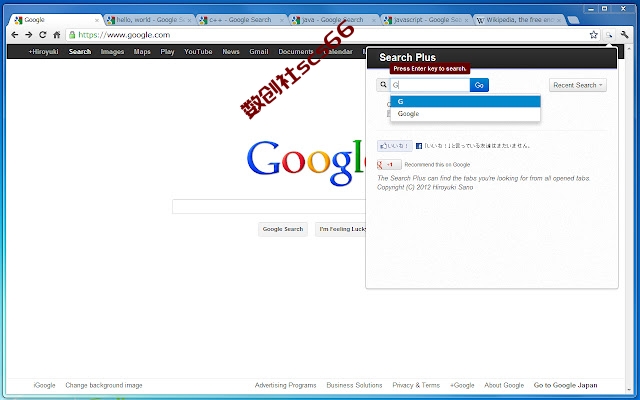Open a new tab with the new-tab button
Viewport: 640px width, 400px height.
click(x=573, y=20)
